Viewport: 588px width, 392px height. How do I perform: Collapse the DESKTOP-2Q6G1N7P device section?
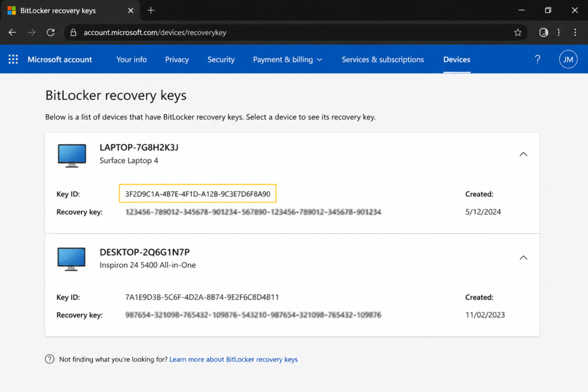tap(523, 258)
